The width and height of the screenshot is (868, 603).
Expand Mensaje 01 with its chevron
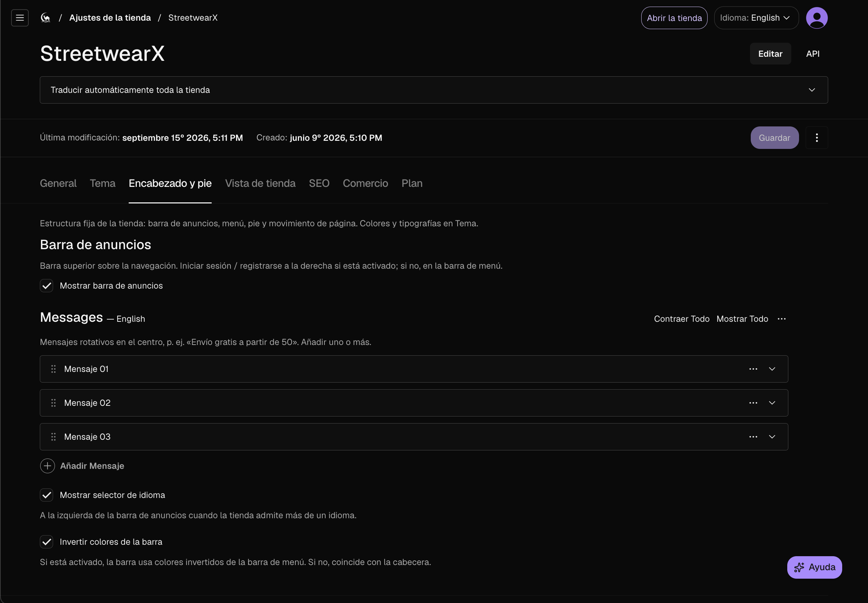[772, 369]
